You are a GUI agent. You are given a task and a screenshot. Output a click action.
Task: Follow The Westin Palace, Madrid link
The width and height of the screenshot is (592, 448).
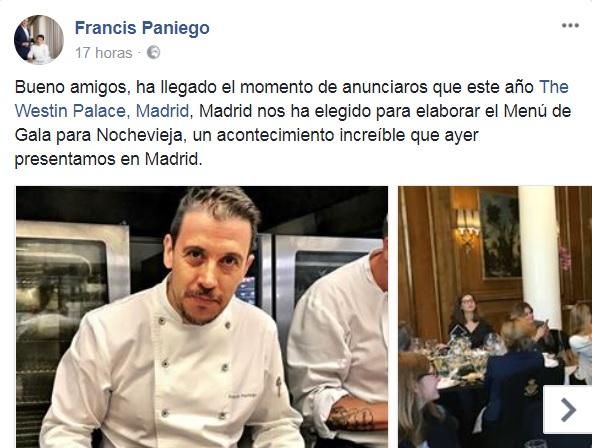[291, 99]
